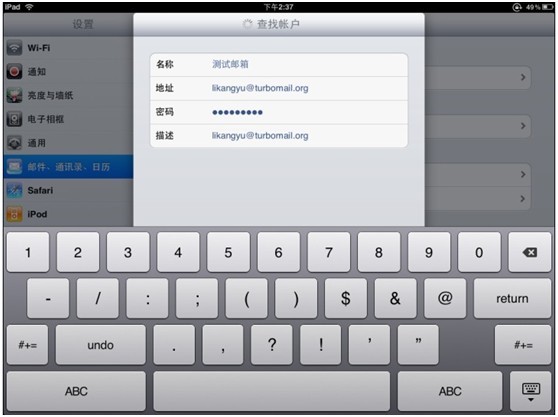Open Brightness & Wallpaper (亮度与墙纸) icon

(x=15, y=95)
